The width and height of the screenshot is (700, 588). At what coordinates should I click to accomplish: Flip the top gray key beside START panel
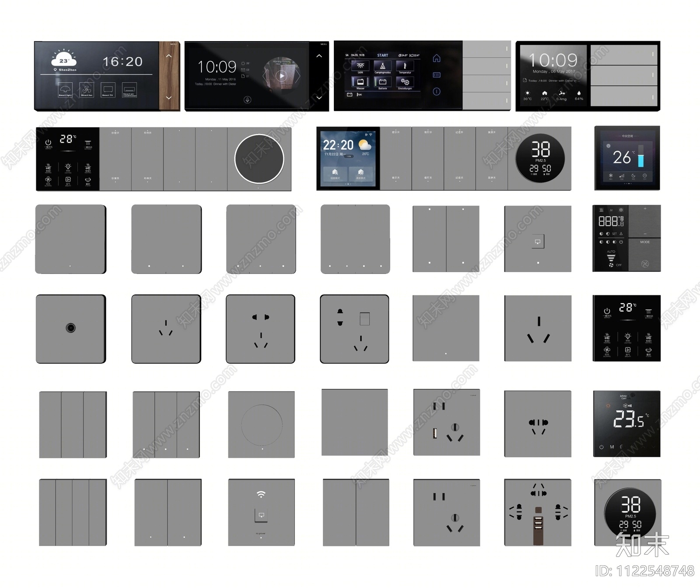click(x=486, y=49)
